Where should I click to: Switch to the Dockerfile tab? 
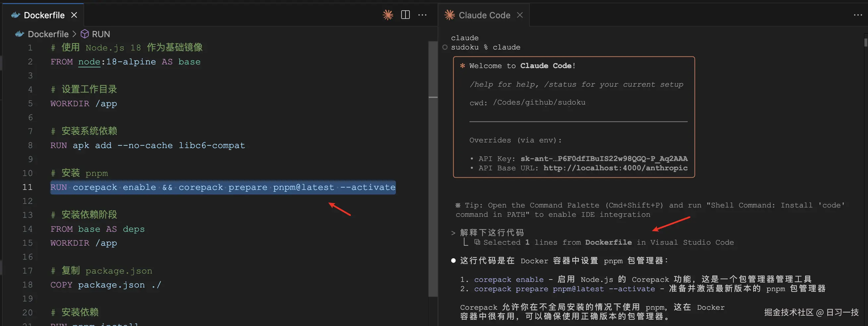click(44, 15)
